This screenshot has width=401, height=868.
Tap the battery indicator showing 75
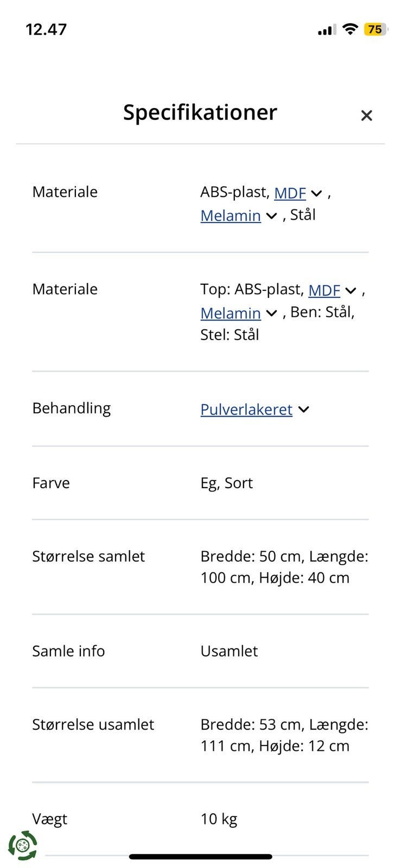375,29
